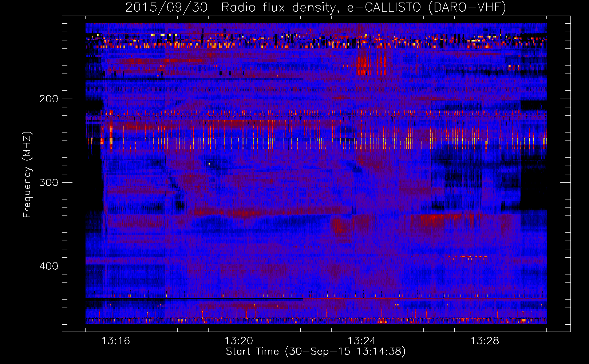This screenshot has height=364, width=589.
Task: Click the "13:28" time tick label
Action: pos(485,341)
